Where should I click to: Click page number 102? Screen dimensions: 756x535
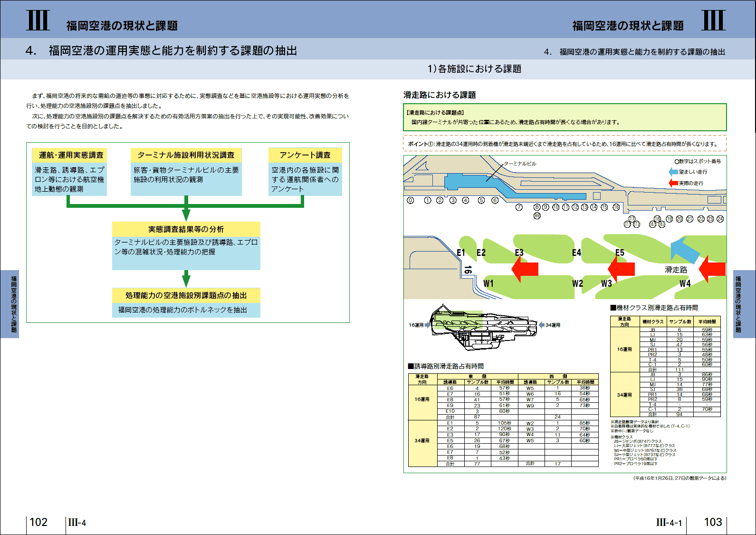pyautogui.click(x=38, y=522)
